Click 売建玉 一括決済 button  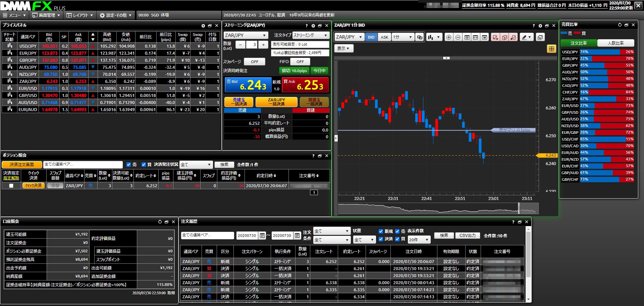coord(239,102)
